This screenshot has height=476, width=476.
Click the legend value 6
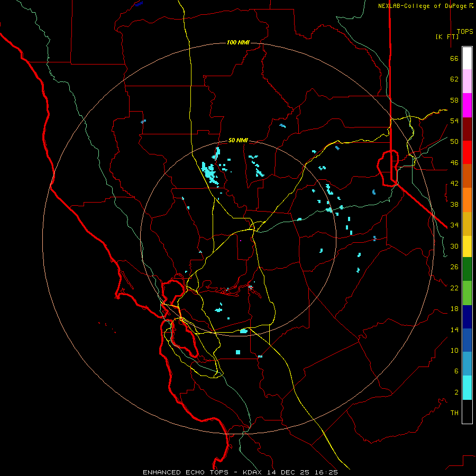point(456,371)
